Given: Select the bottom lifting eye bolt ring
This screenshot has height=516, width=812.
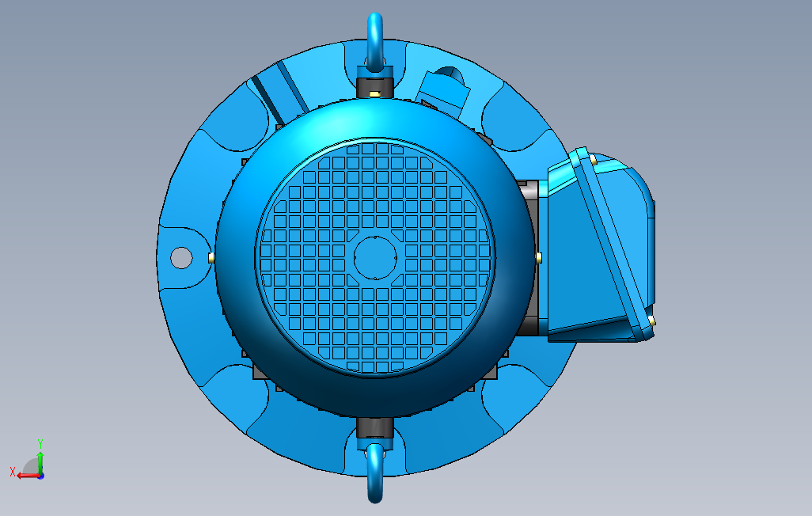Looking at the screenshot, I should coord(375,474).
